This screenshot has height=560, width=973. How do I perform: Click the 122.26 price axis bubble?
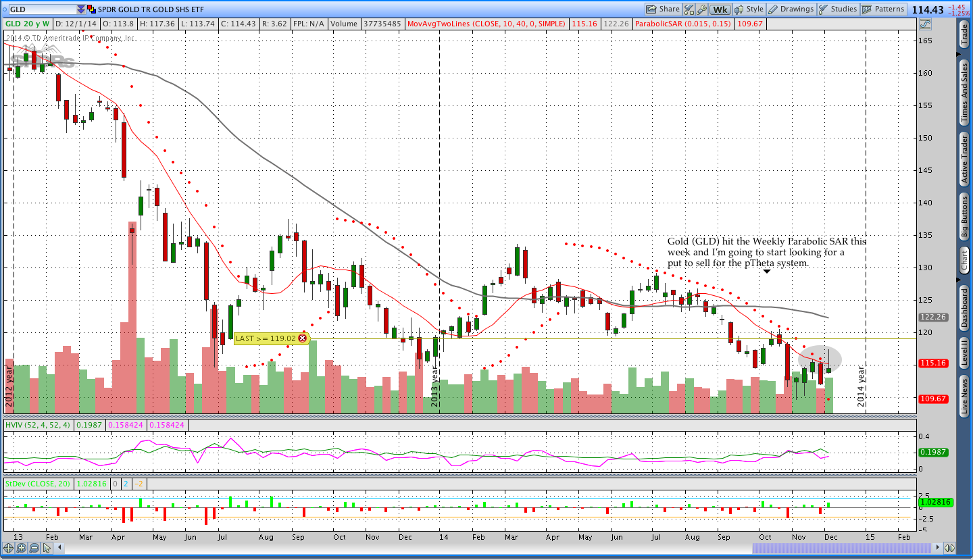(x=932, y=317)
